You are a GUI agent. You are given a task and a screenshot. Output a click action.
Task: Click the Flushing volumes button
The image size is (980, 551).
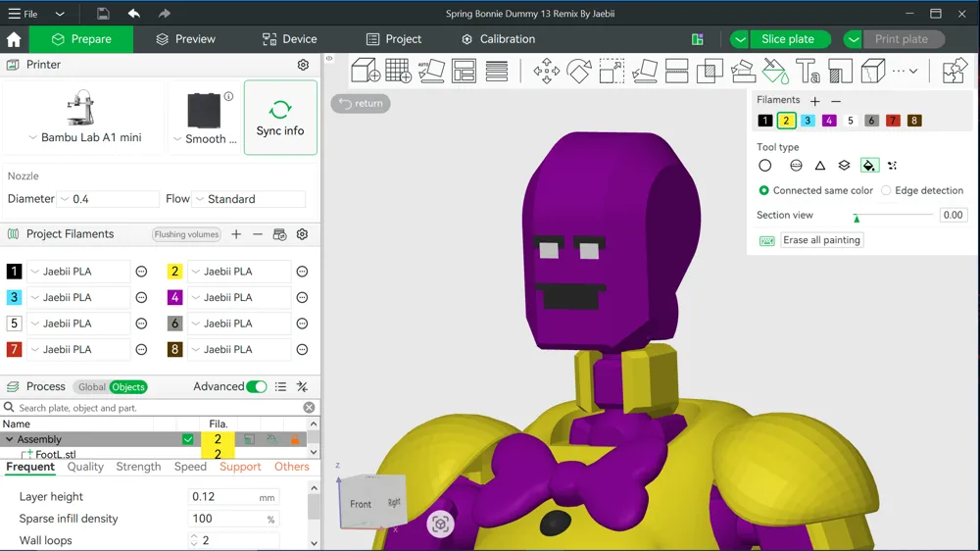coord(186,234)
